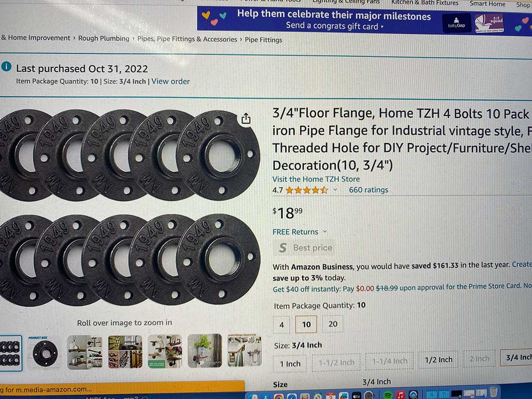The width and height of the screenshot is (532, 399).
Task: Open the Rough Plumbing breadcrumb
Action: pyautogui.click(x=104, y=38)
